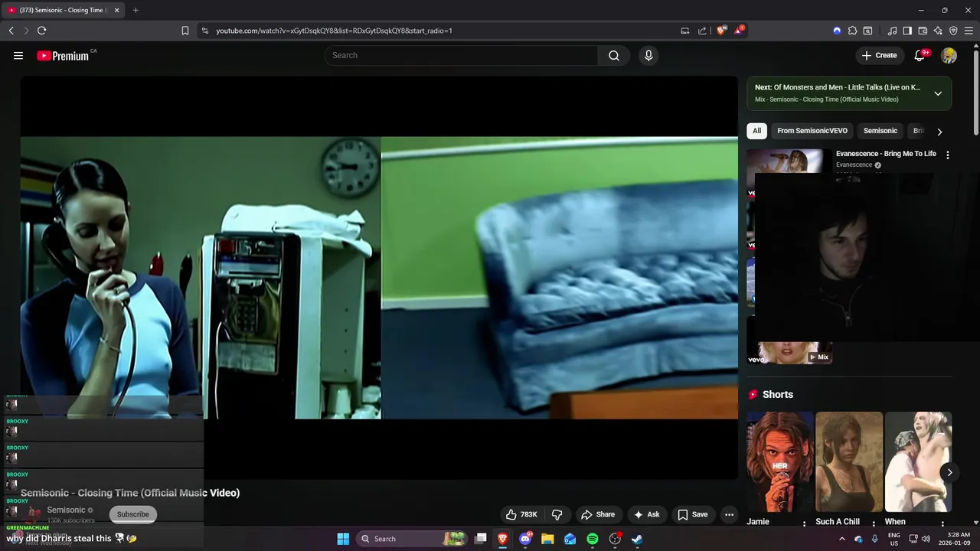980x551 pixels.
Task: Click the search magnifier button
Action: pyautogui.click(x=614, y=55)
